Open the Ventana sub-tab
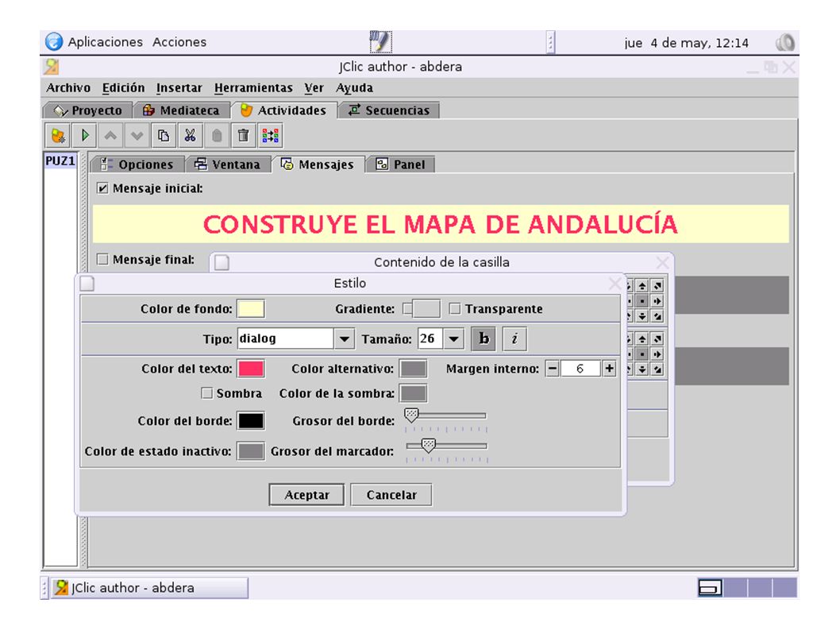This screenshot has width=840, height=630. click(228, 164)
